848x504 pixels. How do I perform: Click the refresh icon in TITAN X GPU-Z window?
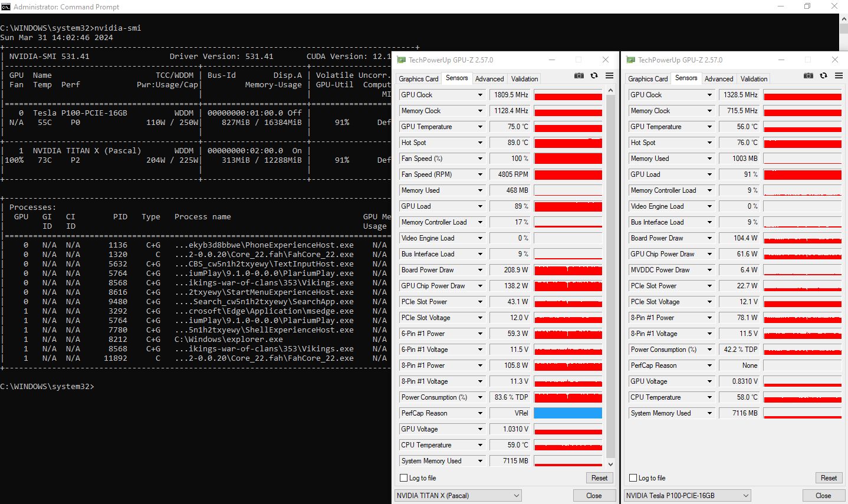coord(594,75)
